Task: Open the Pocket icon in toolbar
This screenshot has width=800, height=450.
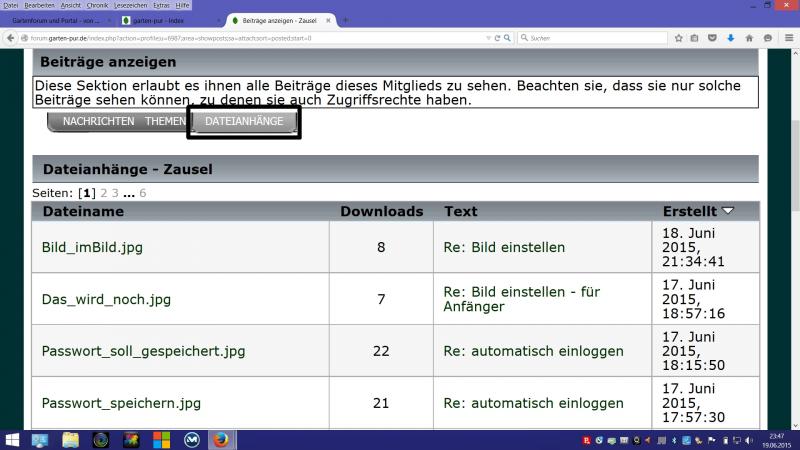Action: [712, 38]
